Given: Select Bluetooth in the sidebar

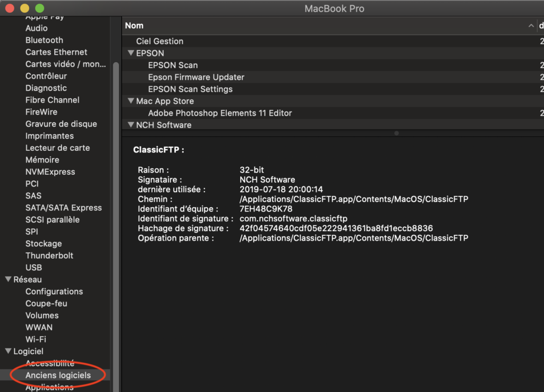Looking at the screenshot, I should [x=44, y=40].
